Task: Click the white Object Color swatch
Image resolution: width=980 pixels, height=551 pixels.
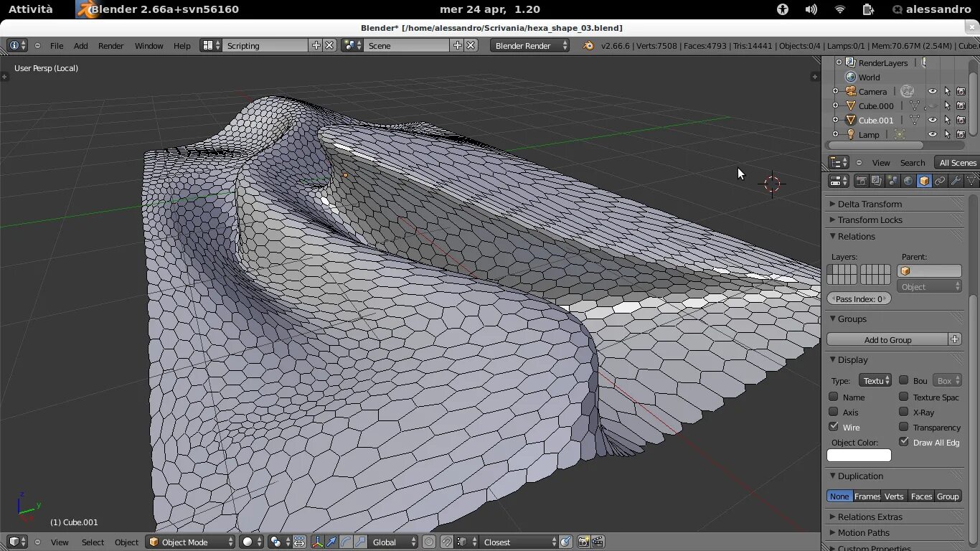Action: pyautogui.click(x=859, y=456)
